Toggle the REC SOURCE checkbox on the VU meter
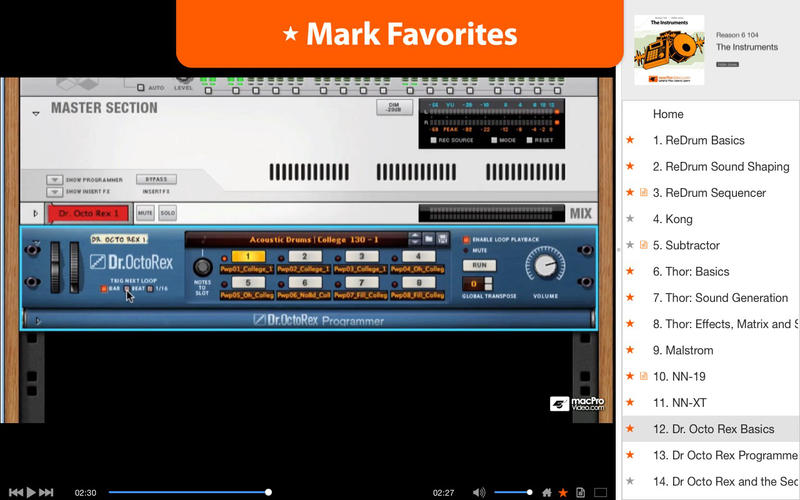The width and height of the screenshot is (800, 500). pos(433,140)
